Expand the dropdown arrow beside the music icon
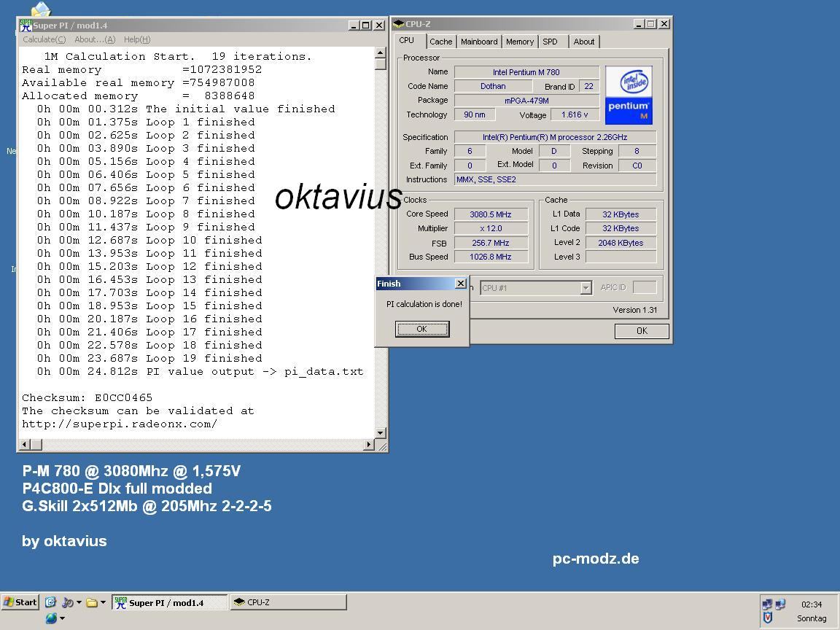Viewport: 840px width, 630px height. click(x=79, y=602)
